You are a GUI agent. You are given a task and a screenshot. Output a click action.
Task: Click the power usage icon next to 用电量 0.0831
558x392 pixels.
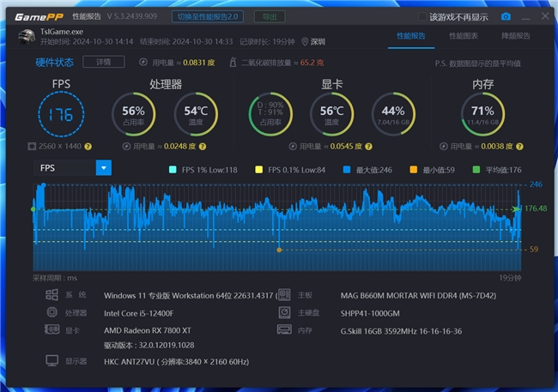tap(143, 63)
